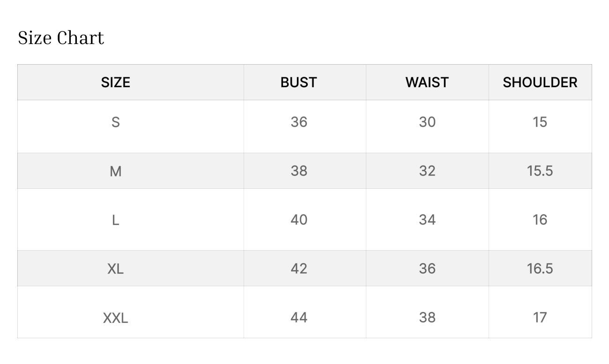Select shoulder value 17 for size XXL
Viewport: 609px width, 364px height.
pos(540,318)
